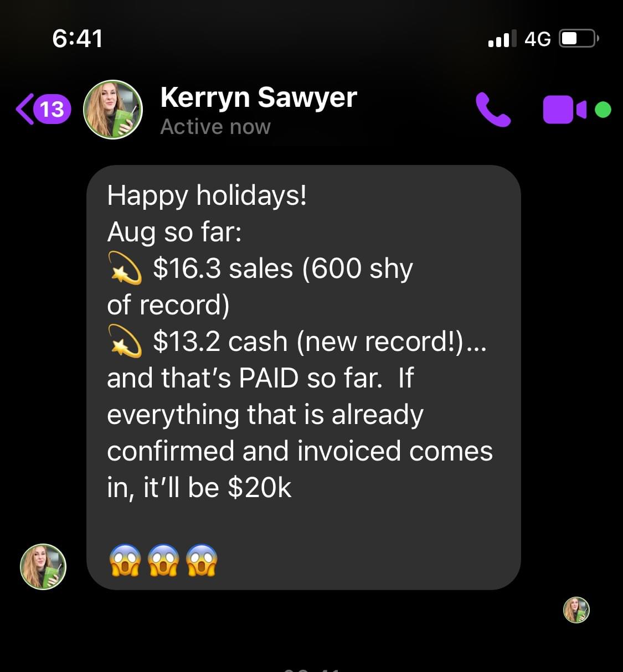Open the 13 unread messages badge
This screenshot has height=672, width=623.
click(x=53, y=108)
